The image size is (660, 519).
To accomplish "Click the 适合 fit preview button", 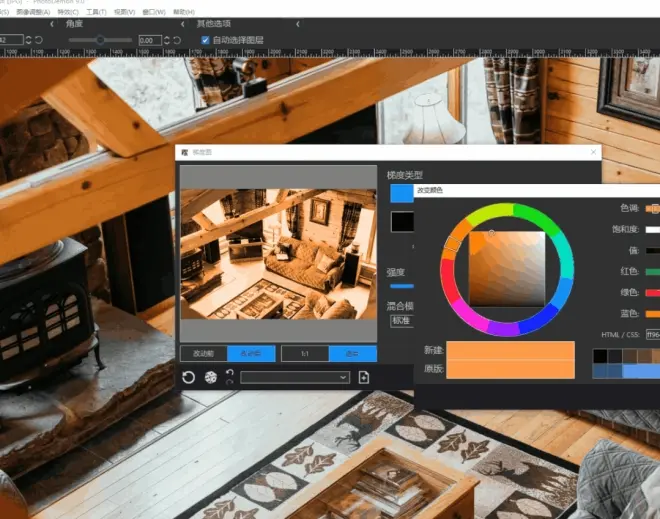I will (353, 354).
